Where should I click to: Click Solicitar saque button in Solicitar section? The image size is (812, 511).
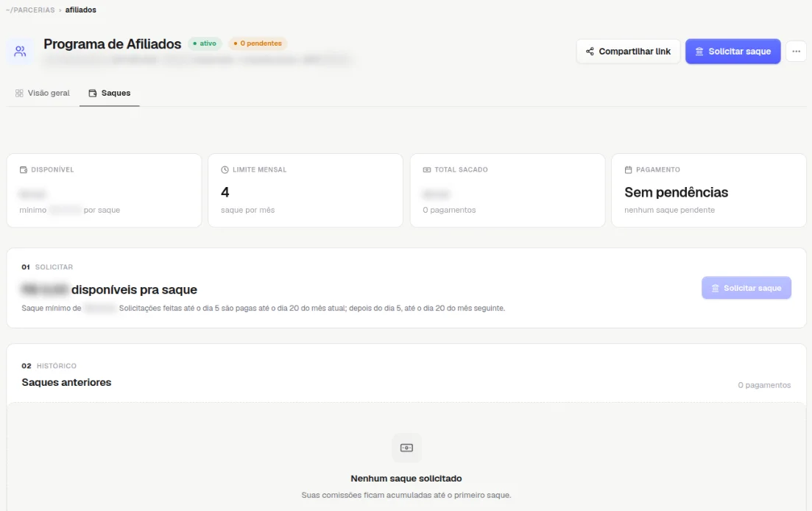click(x=746, y=288)
